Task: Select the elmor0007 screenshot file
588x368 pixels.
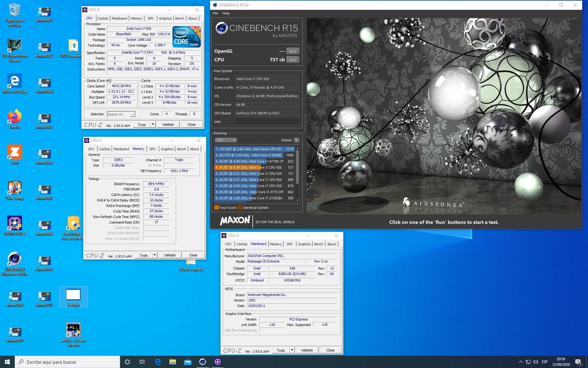Action: coord(44,193)
